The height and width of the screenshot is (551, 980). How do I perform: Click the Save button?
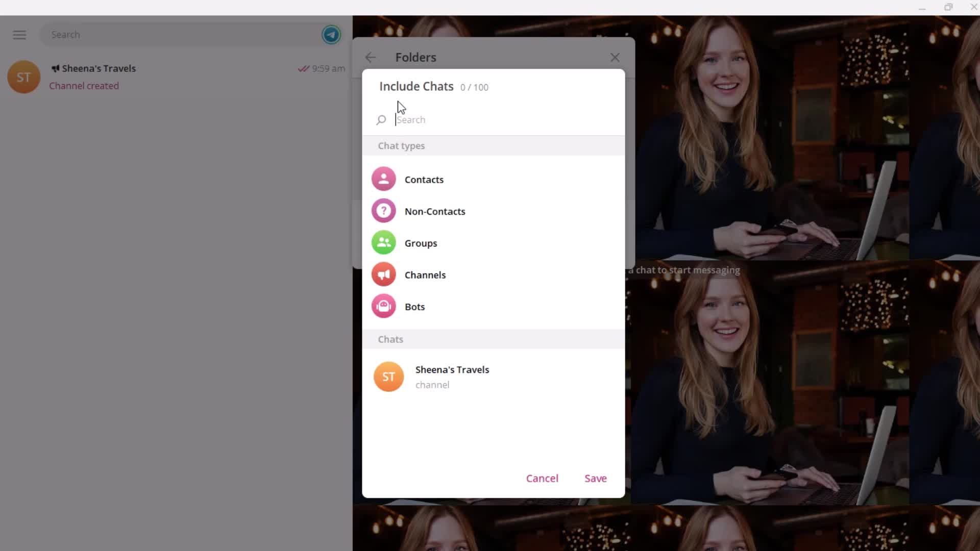click(595, 478)
